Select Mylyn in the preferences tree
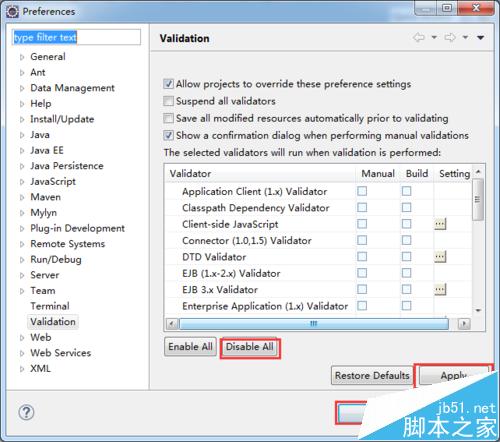The height and width of the screenshot is (442, 500). coord(43,213)
